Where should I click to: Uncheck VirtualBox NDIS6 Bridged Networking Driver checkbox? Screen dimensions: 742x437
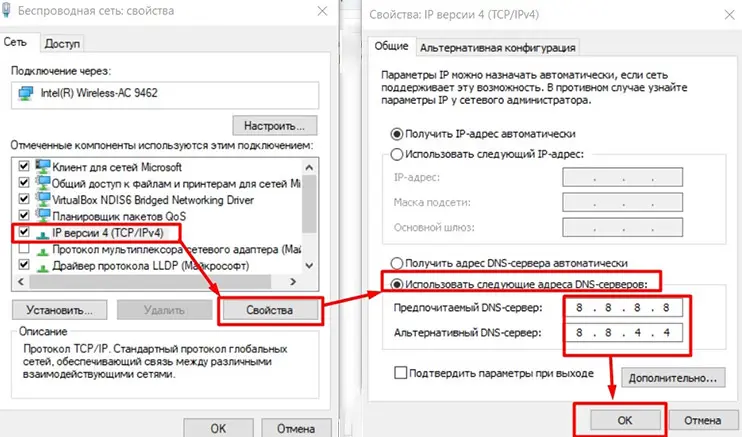[24, 199]
